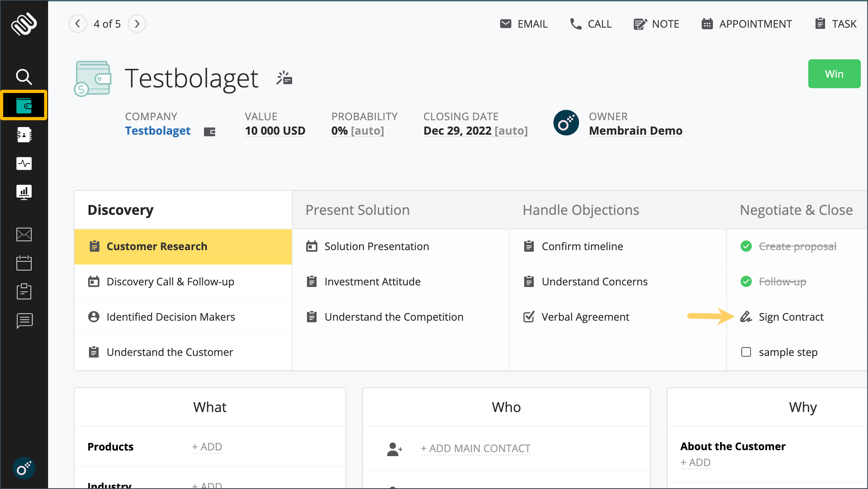The height and width of the screenshot is (489, 868).
Task: Open the search icon in sidebar
Action: [x=24, y=77]
